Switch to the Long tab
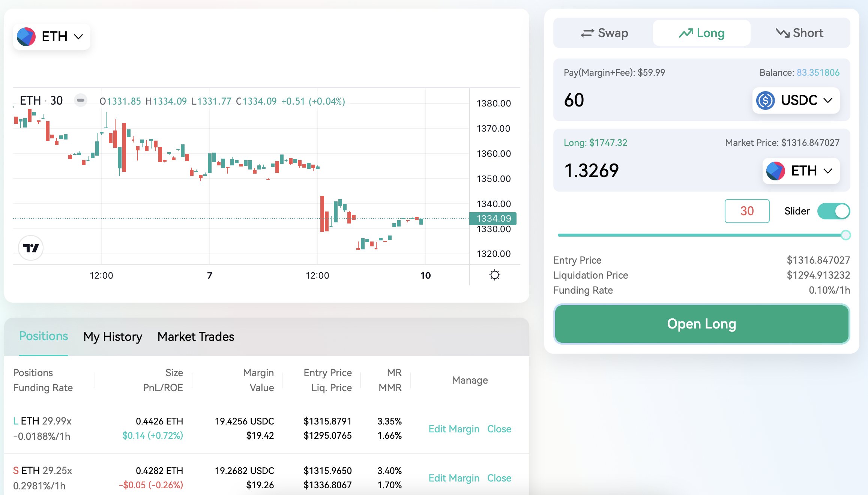 [701, 33]
